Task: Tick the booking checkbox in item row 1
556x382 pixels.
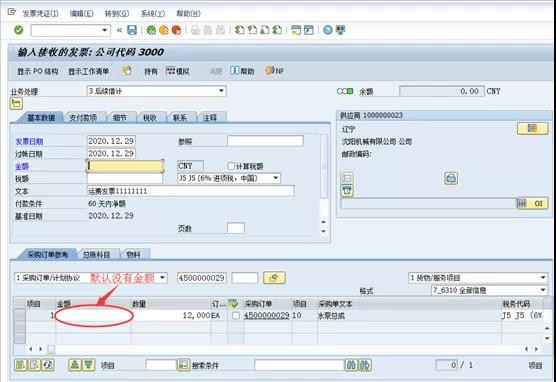Action: pyautogui.click(x=235, y=315)
